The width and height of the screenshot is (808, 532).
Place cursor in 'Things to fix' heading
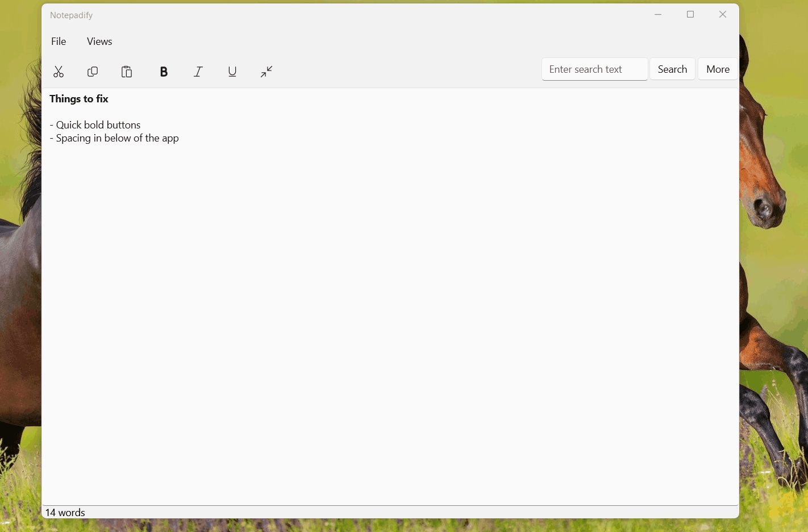[x=79, y=99]
